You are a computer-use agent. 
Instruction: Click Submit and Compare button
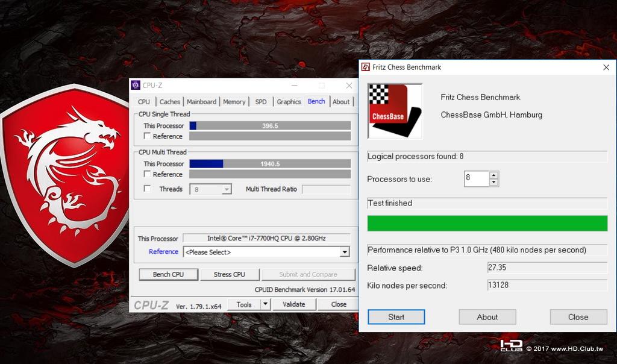[x=308, y=274]
